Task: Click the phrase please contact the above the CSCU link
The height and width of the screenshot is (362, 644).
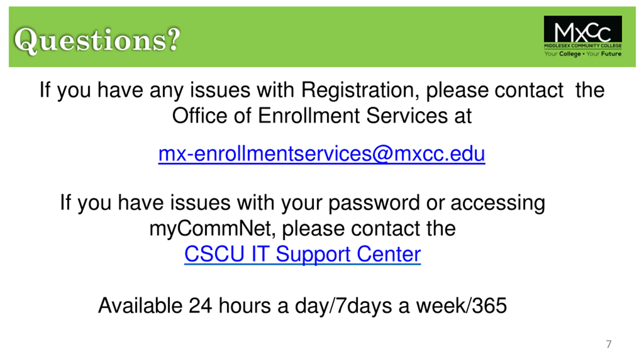Action: coord(369,229)
